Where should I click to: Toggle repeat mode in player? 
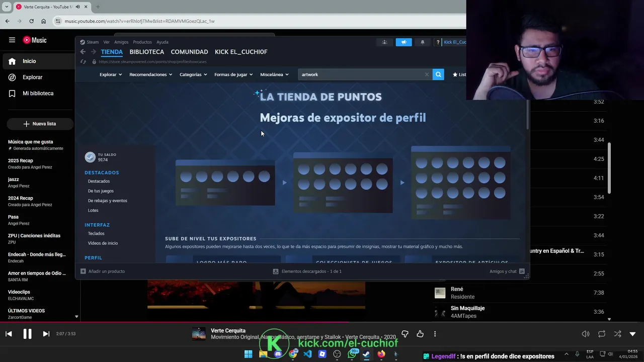coord(602,334)
